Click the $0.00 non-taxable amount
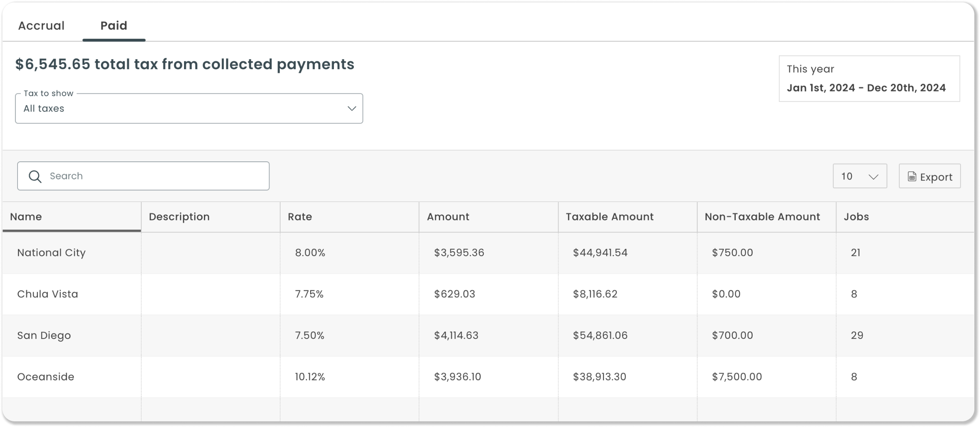Viewport: 980px width, 427px height. (x=726, y=294)
